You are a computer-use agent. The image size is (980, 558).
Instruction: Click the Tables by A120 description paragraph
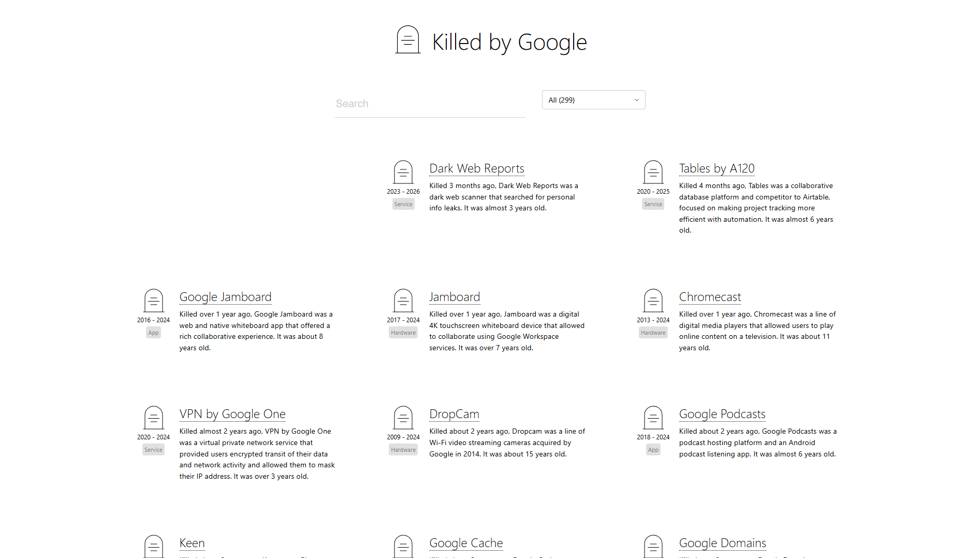coord(756,208)
